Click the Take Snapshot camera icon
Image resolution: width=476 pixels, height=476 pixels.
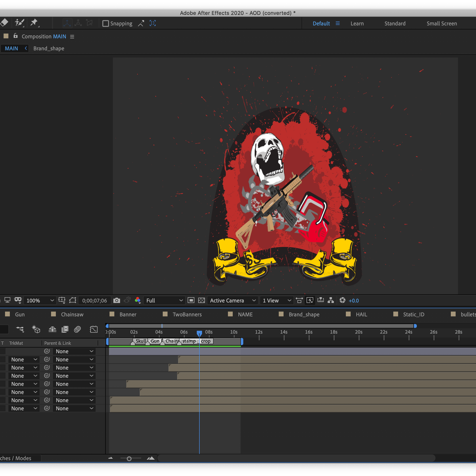[116, 300]
